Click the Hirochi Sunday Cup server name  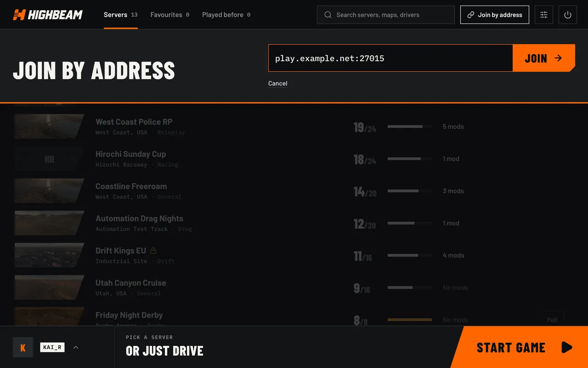(131, 154)
